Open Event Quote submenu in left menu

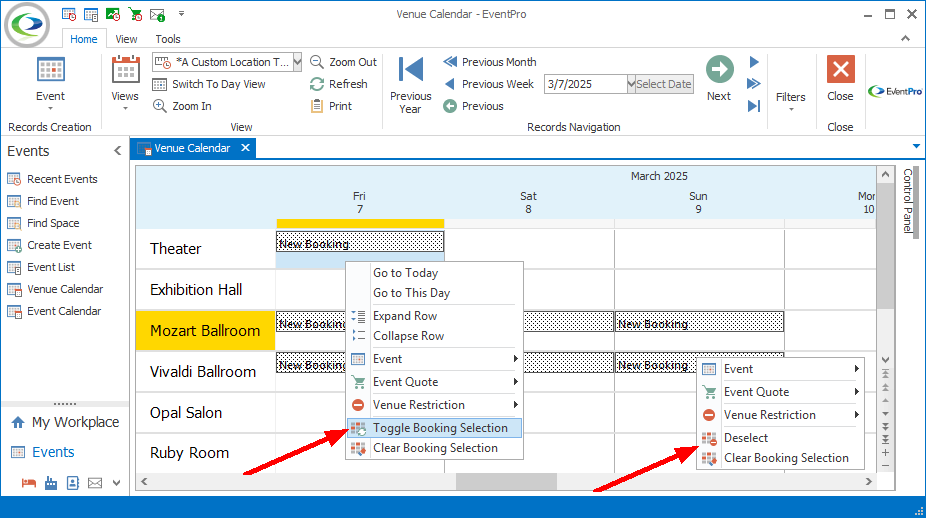(435, 382)
